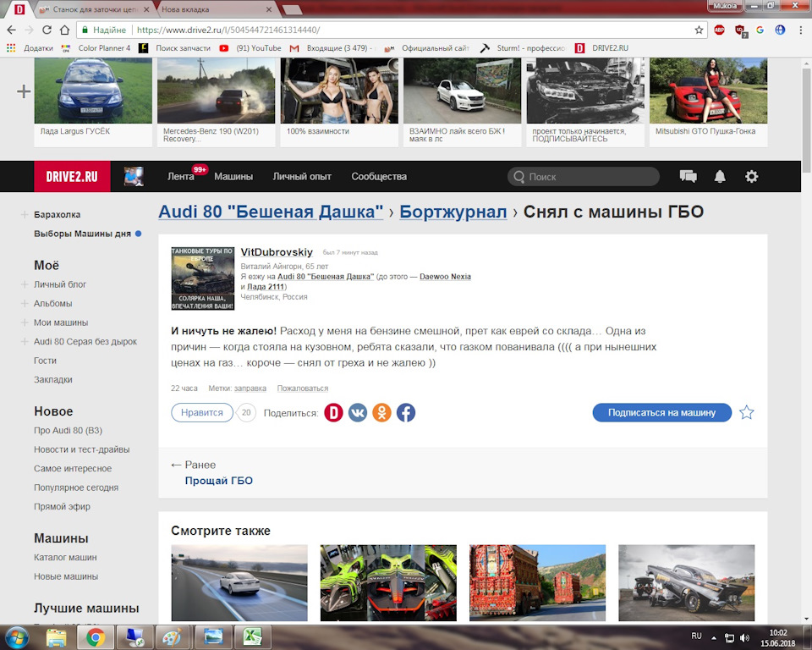Screen dimensions: 812x650
Task: Open the Сообщества menu item
Action: (379, 177)
